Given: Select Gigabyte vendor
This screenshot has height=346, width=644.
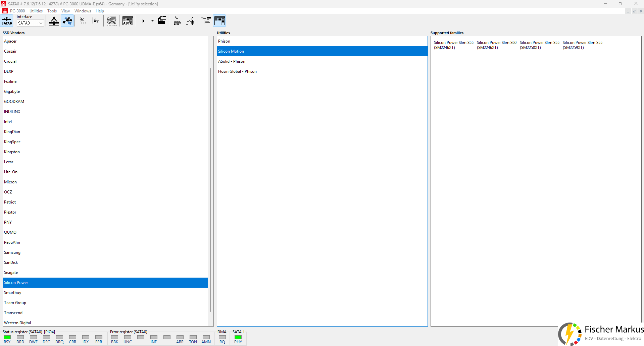Looking at the screenshot, I should tap(105, 92).
